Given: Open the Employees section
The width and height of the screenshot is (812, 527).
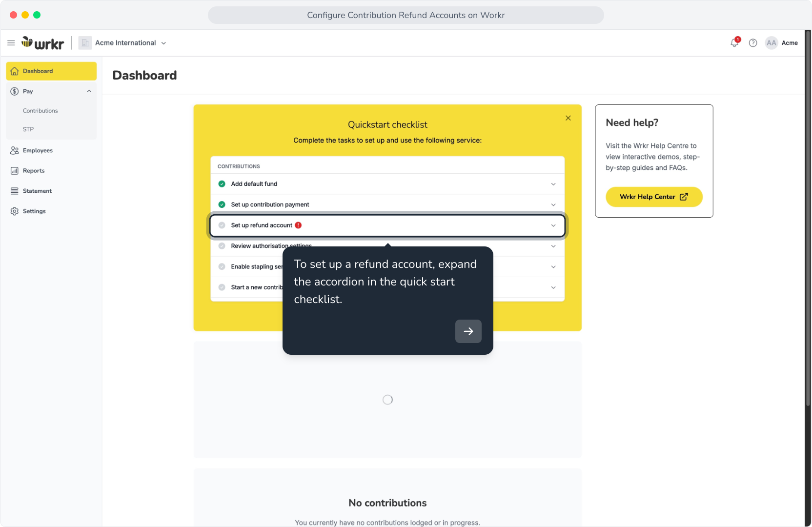Looking at the screenshot, I should tap(38, 150).
